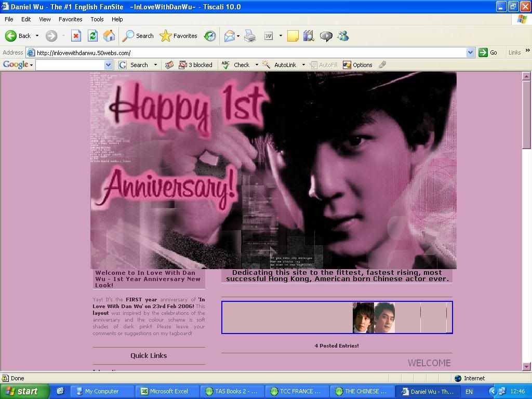This screenshot has height=399, width=532.
Task: Click the Internet zone globe in the status bar
Action: tap(458, 378)
